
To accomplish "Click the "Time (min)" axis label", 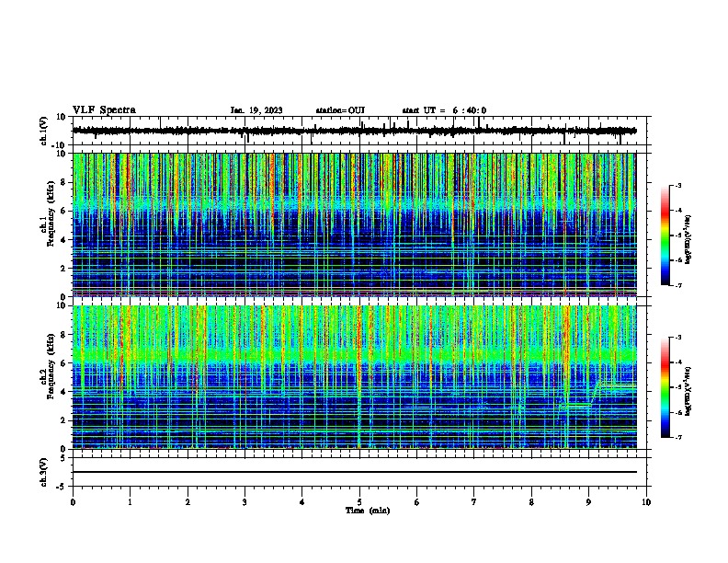I will (x=368, y=511).
